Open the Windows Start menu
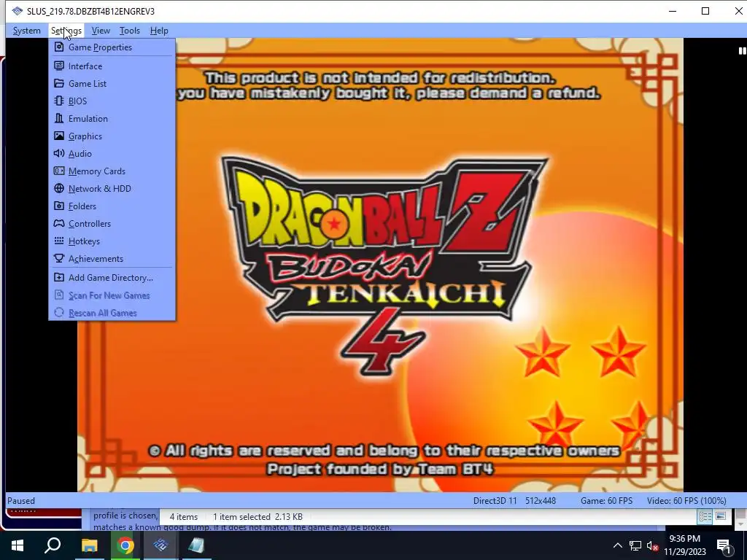747x560 pixels. [x=18, y=545]
